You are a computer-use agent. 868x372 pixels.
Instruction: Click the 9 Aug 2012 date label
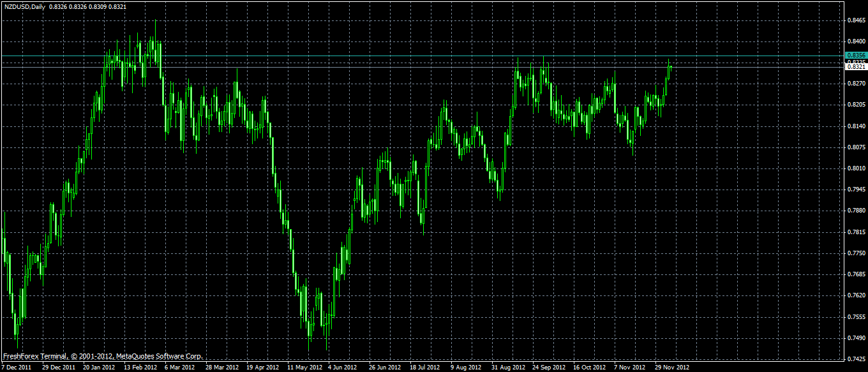click(466, 368)
